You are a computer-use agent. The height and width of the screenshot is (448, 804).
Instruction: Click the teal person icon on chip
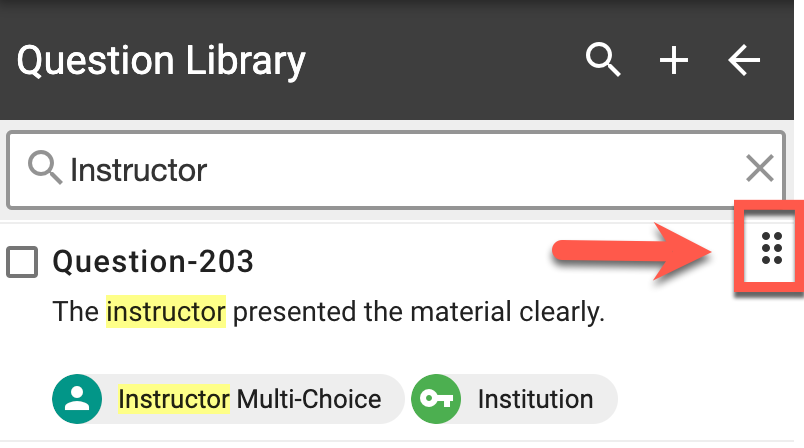click(x=77, y=399)
